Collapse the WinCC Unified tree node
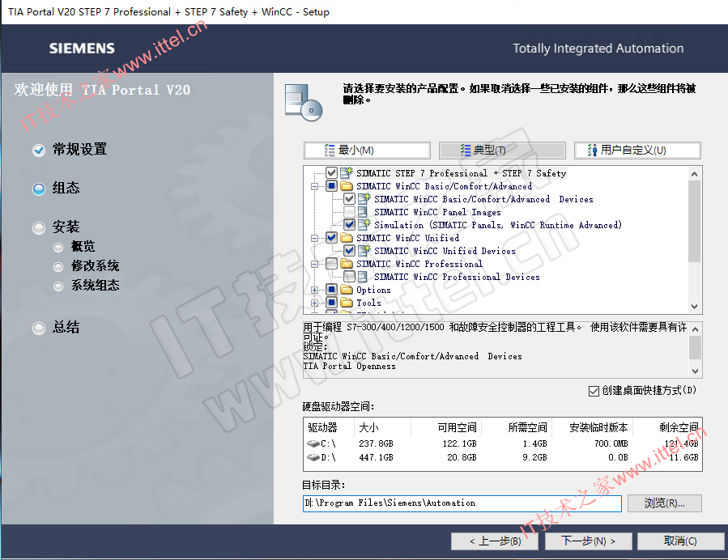Image resolution: width=728 pixels, height=560 pixels. [315, 239]
